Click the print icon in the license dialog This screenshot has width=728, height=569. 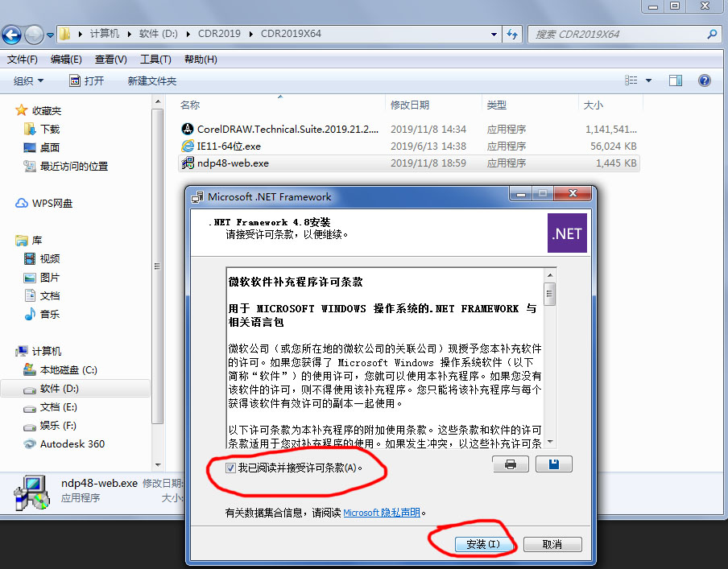coord(511,464)
